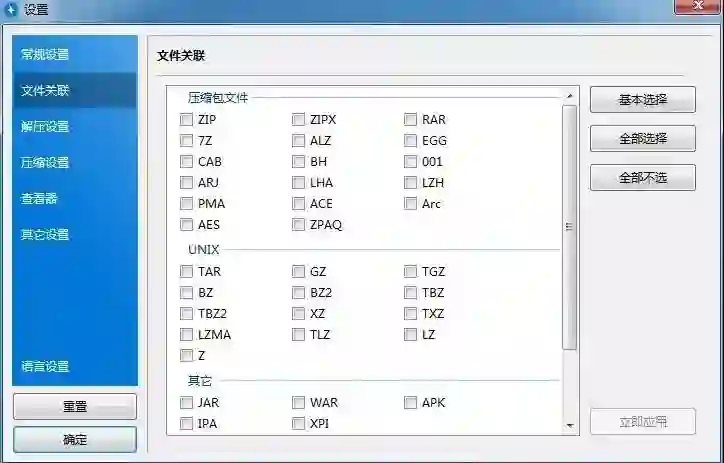Click the list scroll-down arrow
The height and width of the screenshot is (463, 724).
570,425
